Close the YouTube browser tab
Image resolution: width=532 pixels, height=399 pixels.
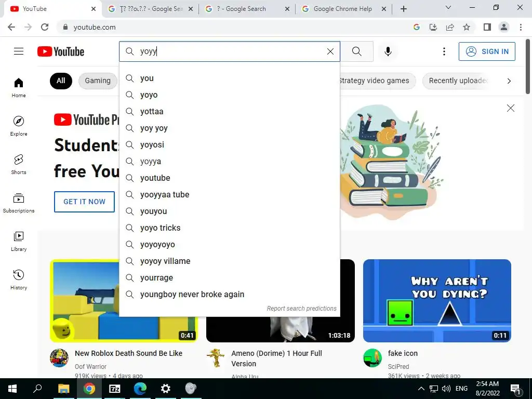pyautogui.click(x=94, y=9)
